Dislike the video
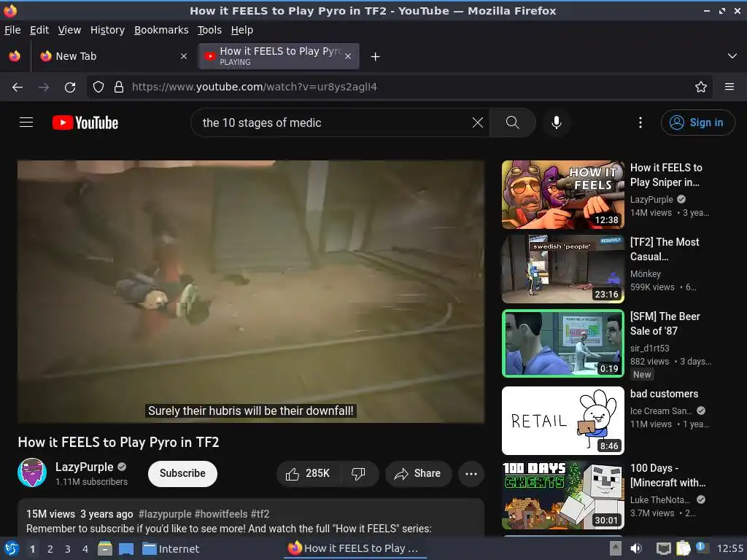This screenshot has height=560, width=747. (359, 474)
